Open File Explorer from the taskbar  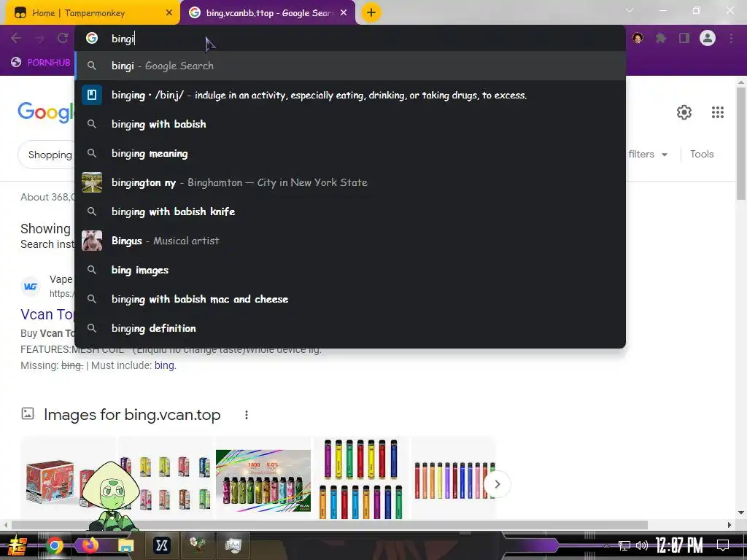point(126,545)
